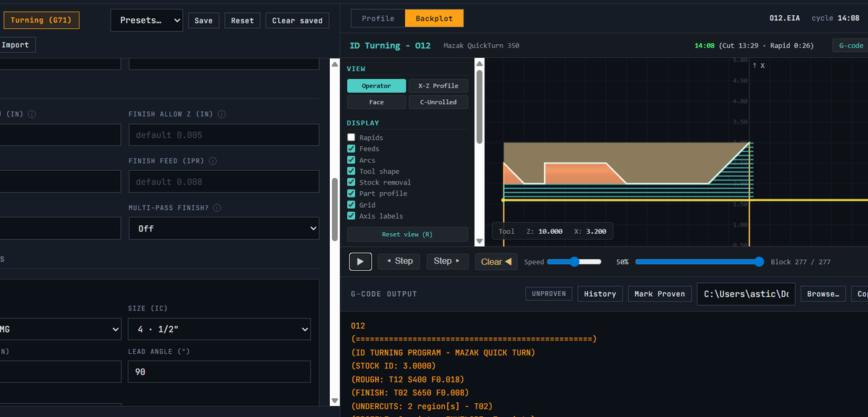Image resolution: width=868 pixels, height=417 pixels.
Task: Enable the Rapids display checkbox
Action: coord(352,138)
